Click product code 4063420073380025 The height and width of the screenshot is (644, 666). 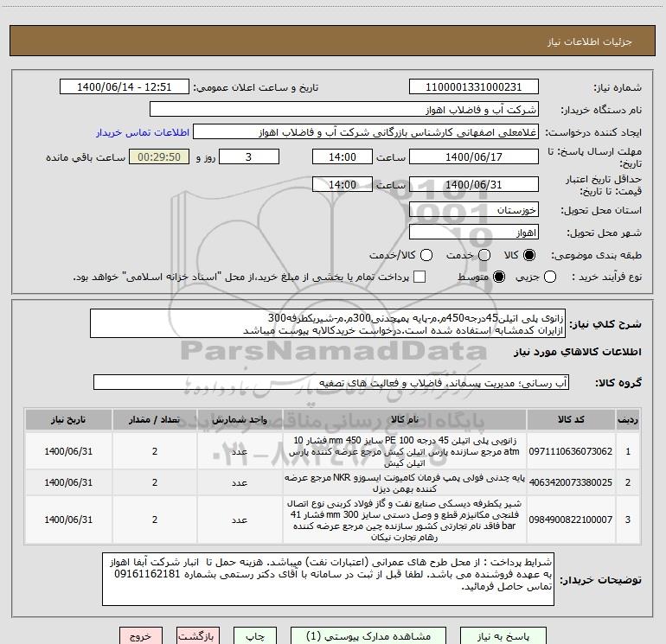tap(571, 482)
